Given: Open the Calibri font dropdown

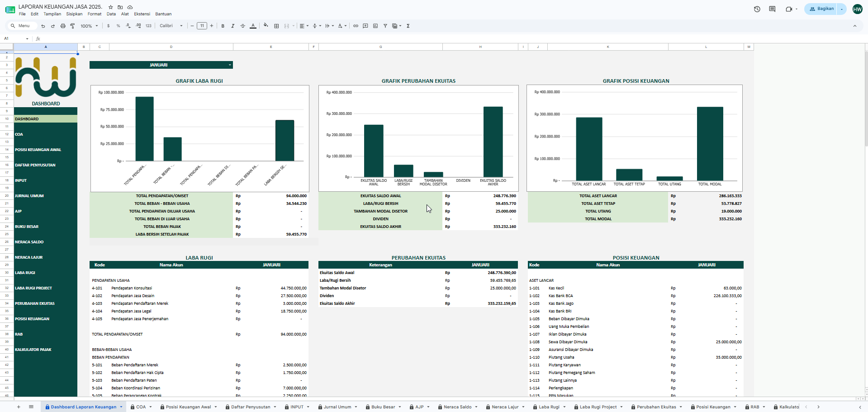Looking at the screenshot, I should point(171,26).
